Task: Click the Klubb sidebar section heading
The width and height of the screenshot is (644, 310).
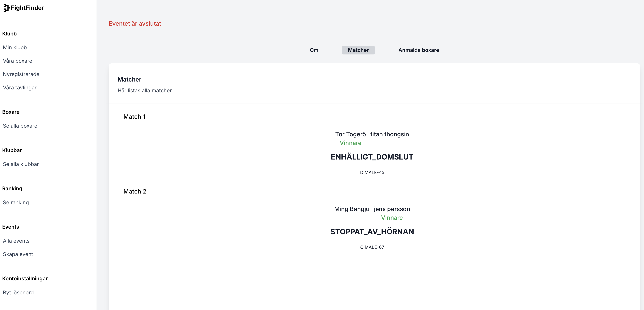Action: [x=9, y=34]
